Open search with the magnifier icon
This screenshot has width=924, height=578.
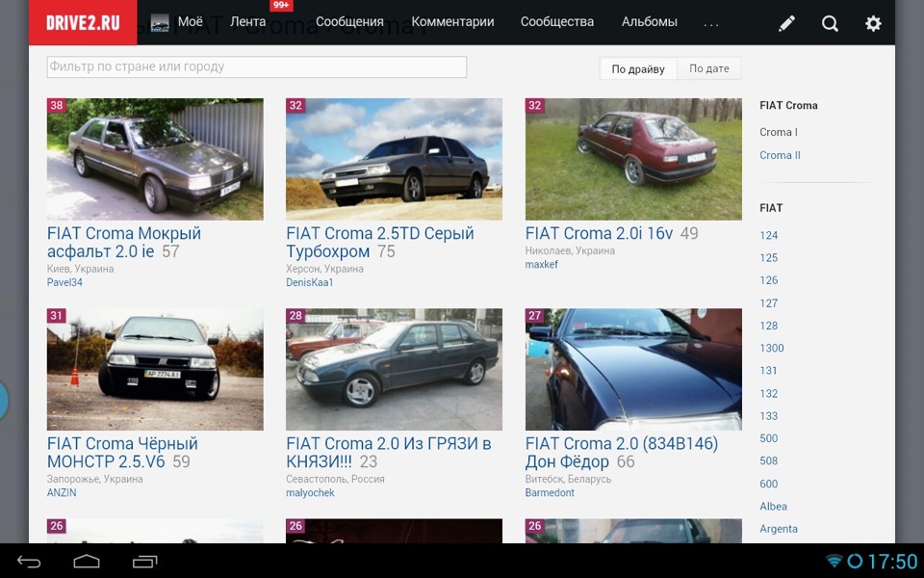pyautogui.click(x=830, y=23)
